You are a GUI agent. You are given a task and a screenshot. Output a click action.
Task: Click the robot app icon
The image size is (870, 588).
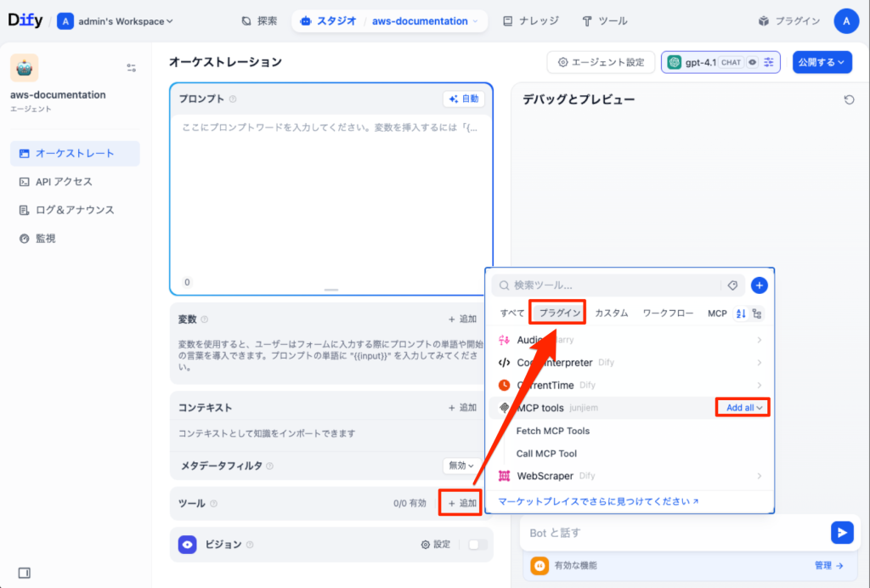pos(24,68)
